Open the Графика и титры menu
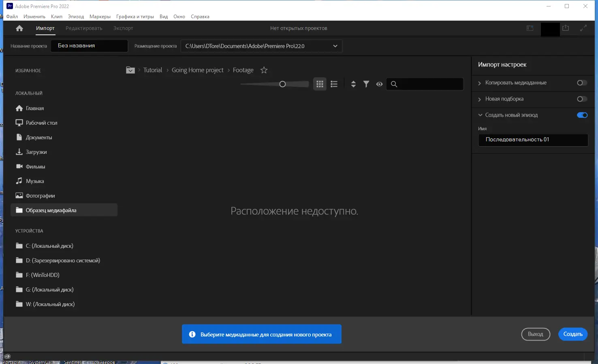598x364 pixels. point(135,17)
